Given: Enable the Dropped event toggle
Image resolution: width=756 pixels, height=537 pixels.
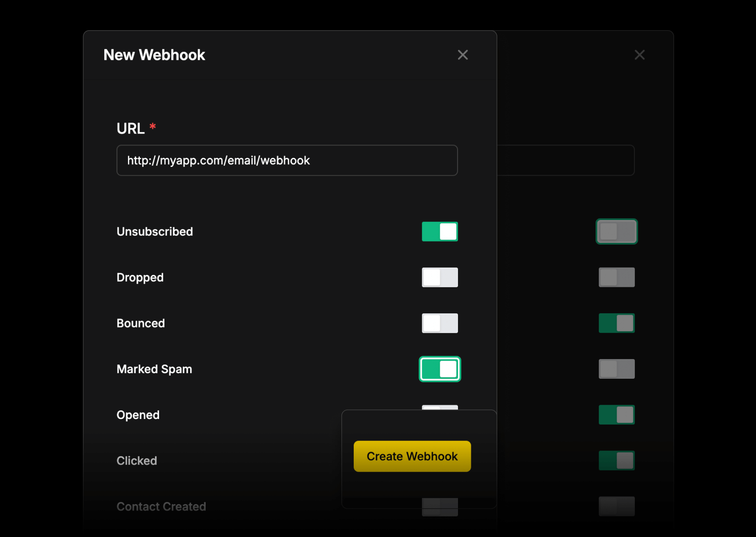Looking at the screenshot, I should (440, 277).
